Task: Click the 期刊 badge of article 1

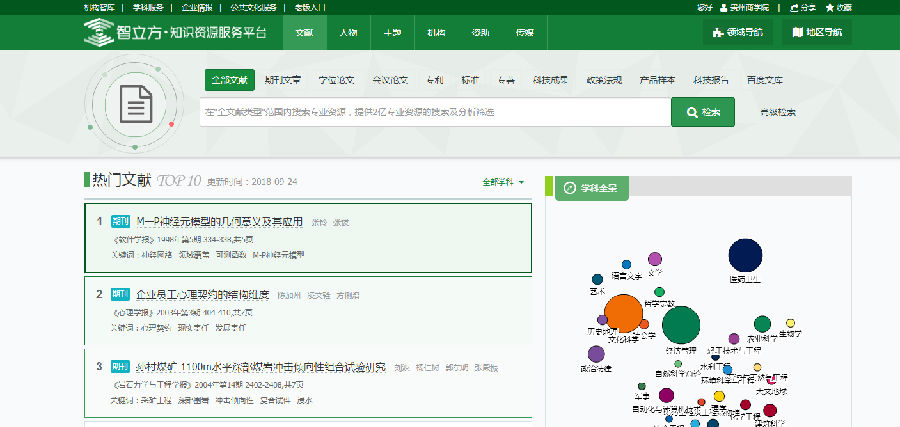Action: (121, 222)
